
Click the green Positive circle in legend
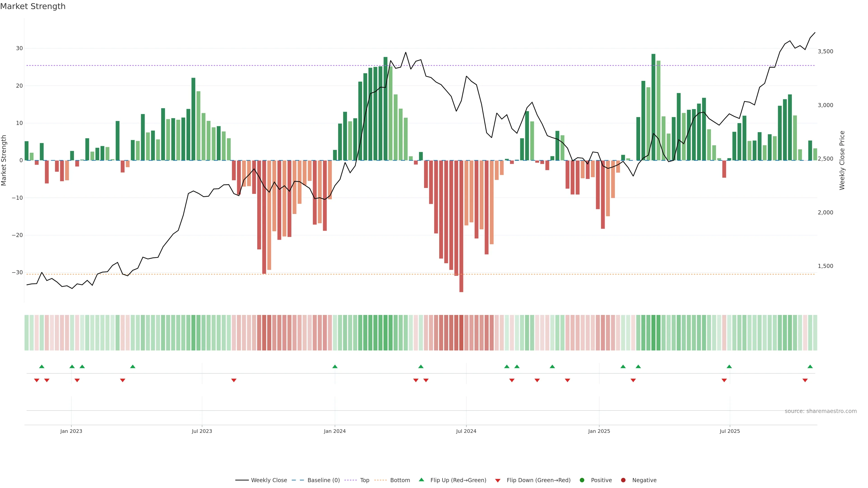(x=582, y=480)
